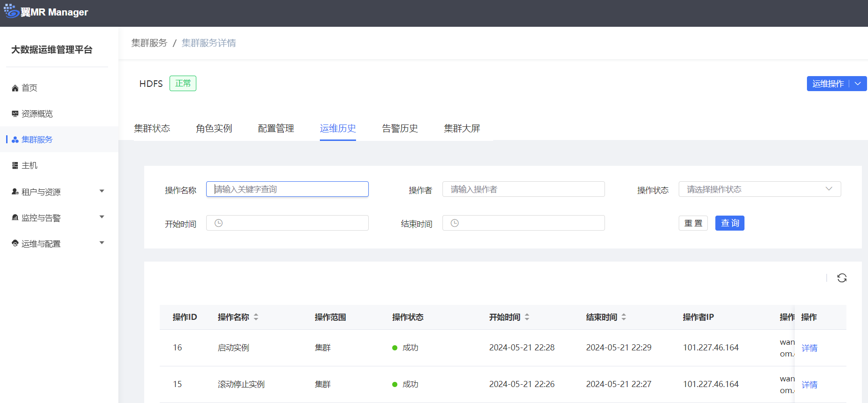868x403 pixels.
Task: Click the 操作ID column header
Action: (x=185, y=317)
